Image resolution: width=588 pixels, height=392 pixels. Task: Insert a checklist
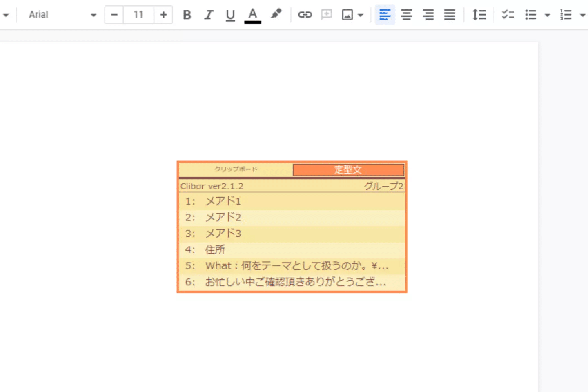pyautogui.click(x=508, y=15)
